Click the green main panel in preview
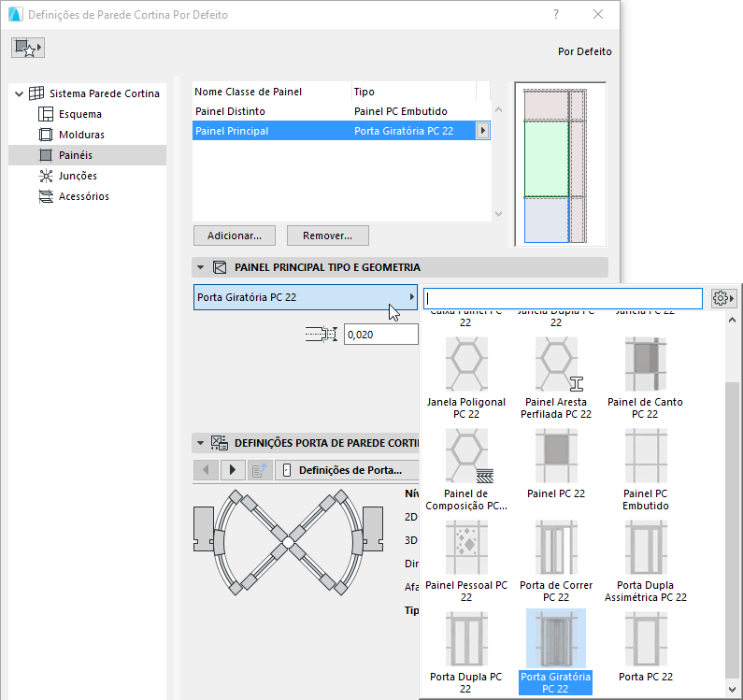The width and height of the screenshot is (743, 700). (547, 159)
